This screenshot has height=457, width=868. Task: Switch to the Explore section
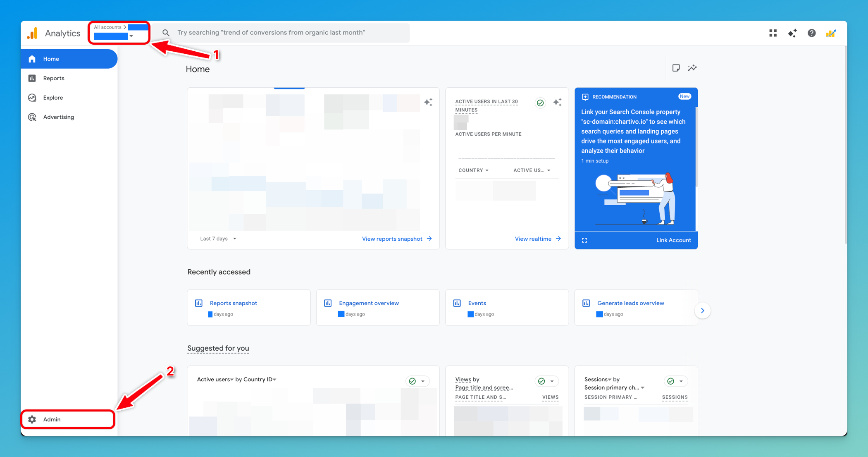[x=52, y=98]
